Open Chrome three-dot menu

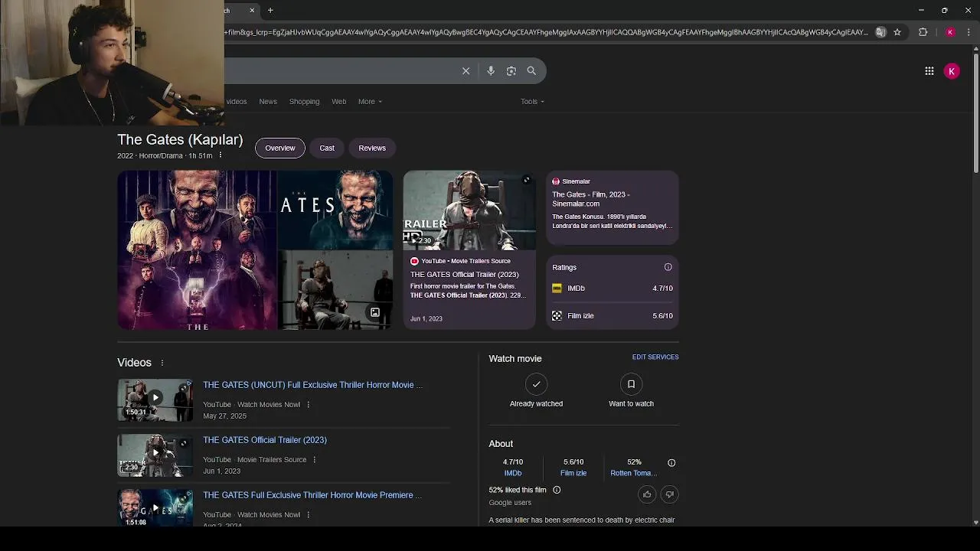click(969, 32)
